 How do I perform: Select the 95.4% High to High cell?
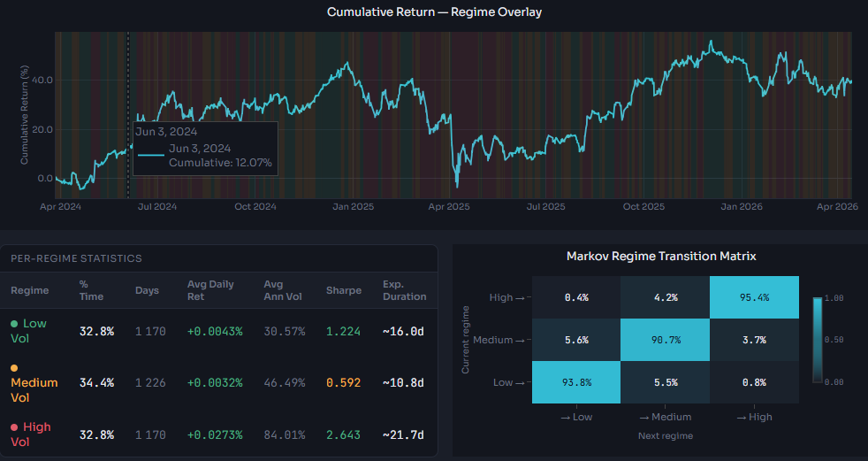[754, 297]
